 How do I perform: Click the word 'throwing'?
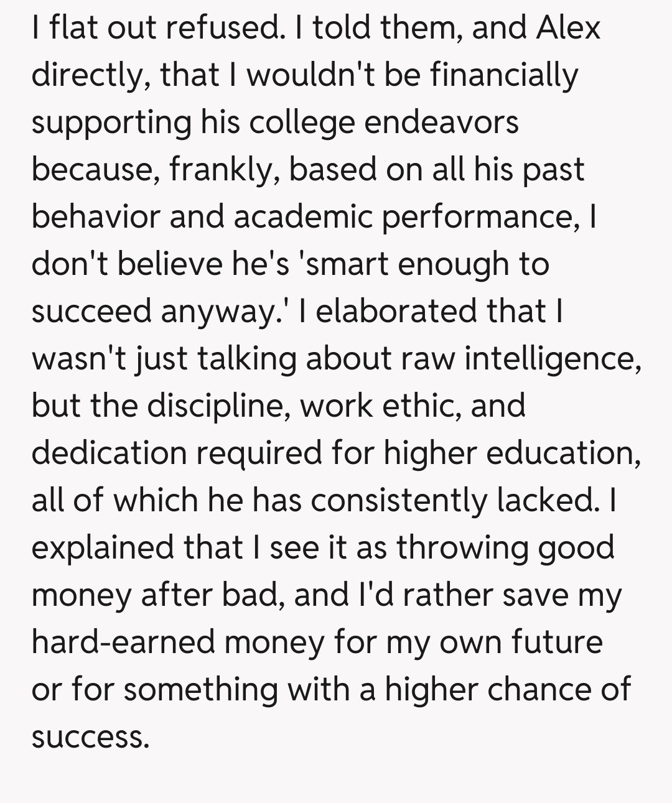point(461,547)
